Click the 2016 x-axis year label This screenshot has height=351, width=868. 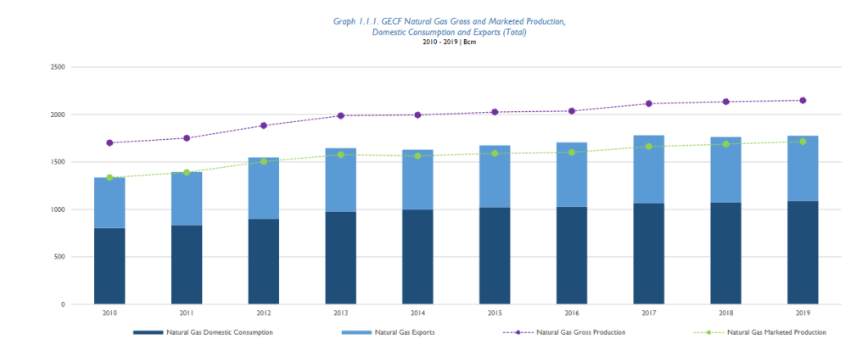pos(572,312)
